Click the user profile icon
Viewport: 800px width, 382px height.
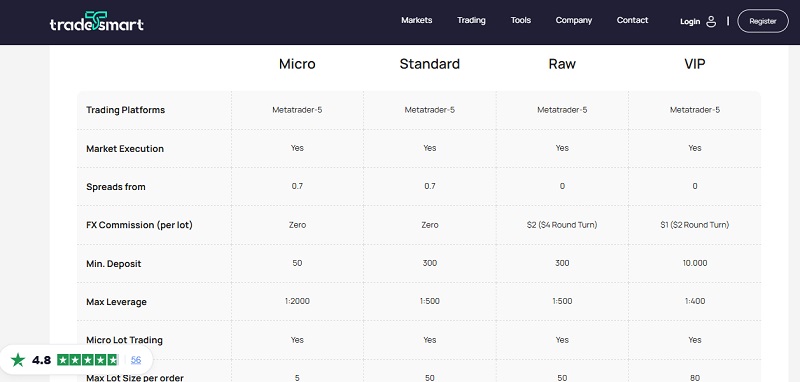pyautogui.click(x=711, y=21)
